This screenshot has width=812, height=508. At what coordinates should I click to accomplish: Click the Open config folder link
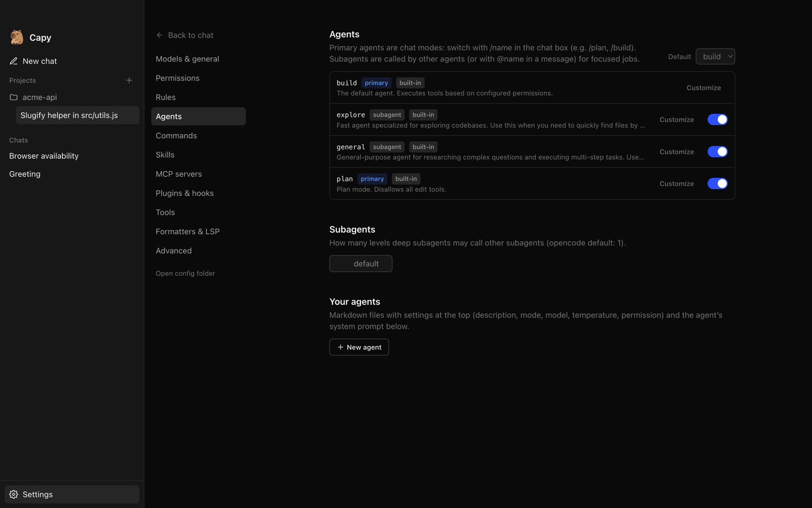[185, 273]
